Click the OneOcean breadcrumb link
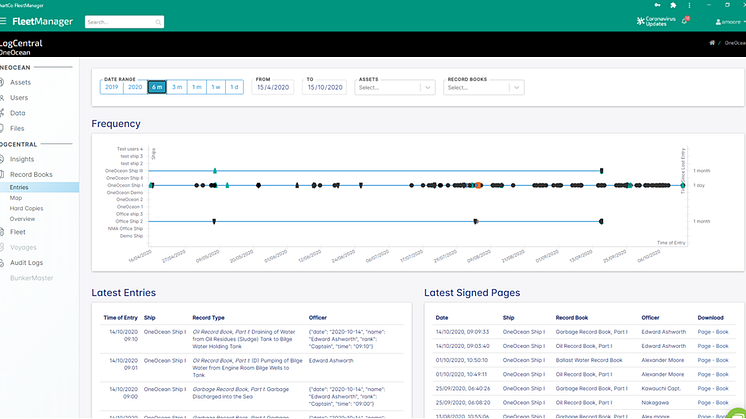This screenshot has width=746, height=419. (x=735, y=43)
